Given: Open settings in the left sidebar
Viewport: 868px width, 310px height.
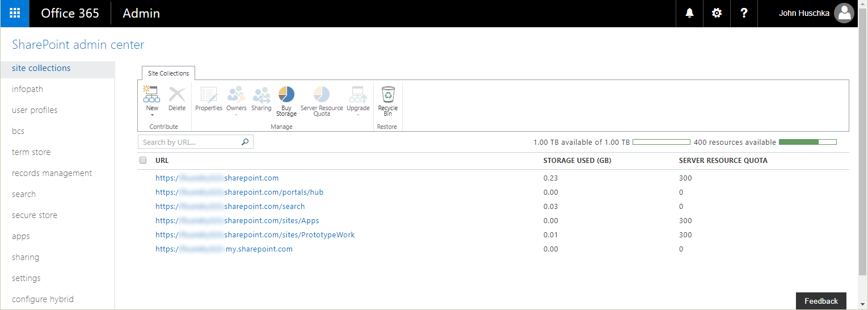Looking at the screenshot, I should click(26, 278).
